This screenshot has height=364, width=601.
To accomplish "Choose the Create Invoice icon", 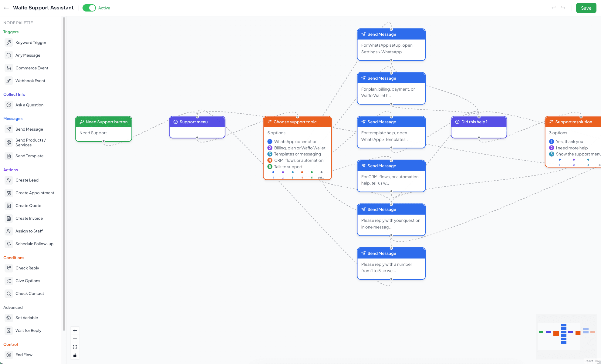I will pyautogui.click(x=9, y=218).
